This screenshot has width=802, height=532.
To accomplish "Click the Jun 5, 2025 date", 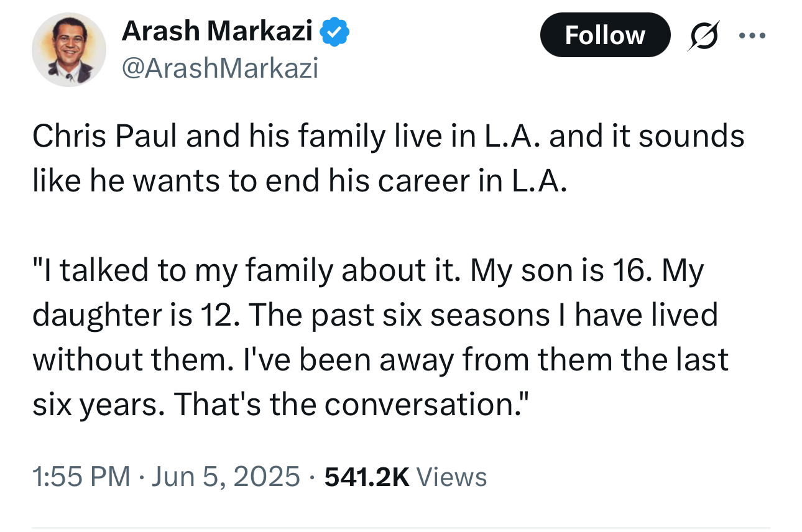I will coord(226,477).
